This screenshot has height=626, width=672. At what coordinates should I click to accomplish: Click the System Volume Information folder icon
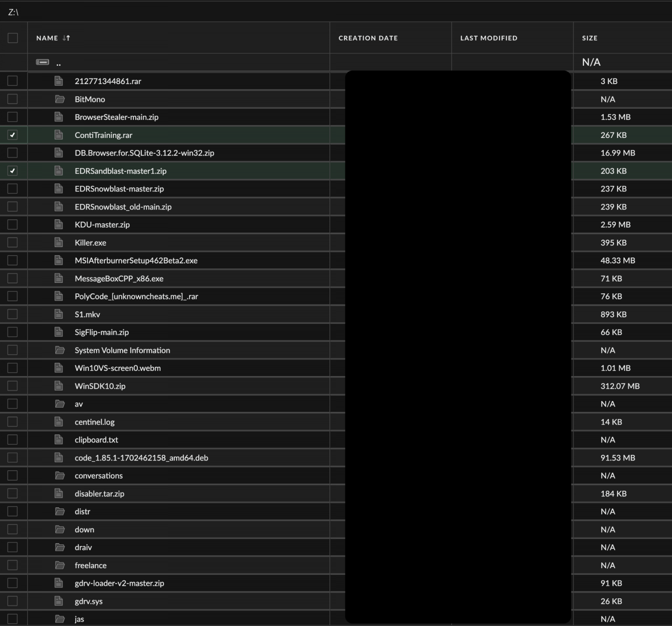point(60,350)
